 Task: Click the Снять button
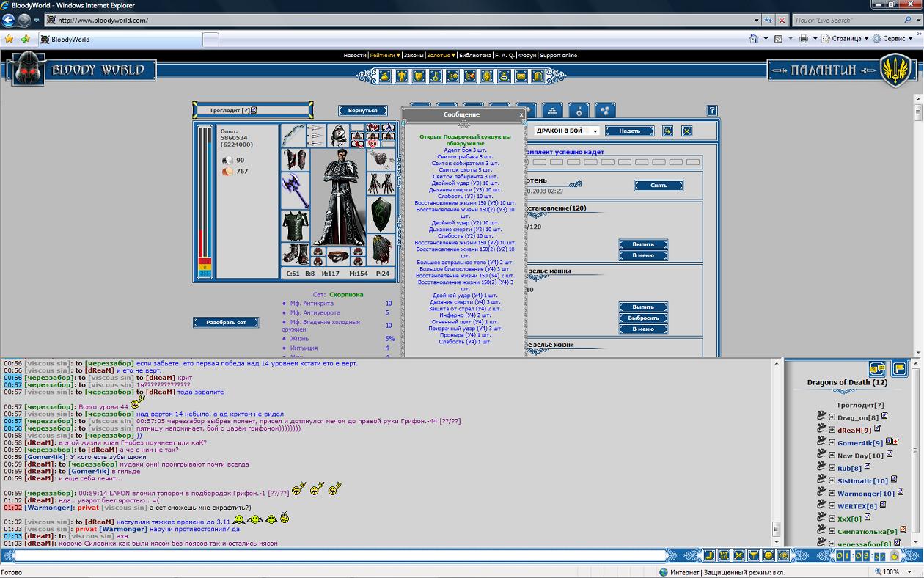pyautogui.click(x=659, y=186)
